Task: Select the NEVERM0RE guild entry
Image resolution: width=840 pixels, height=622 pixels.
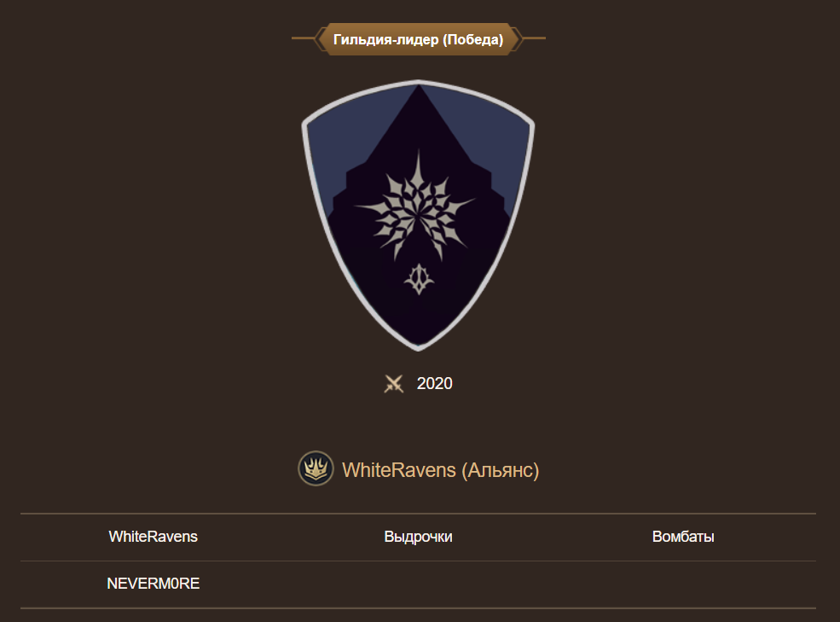Action: (154, 584)
